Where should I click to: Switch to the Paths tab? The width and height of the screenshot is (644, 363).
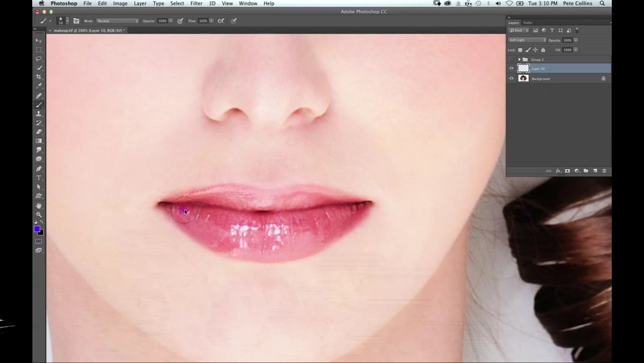pos(528,23)
